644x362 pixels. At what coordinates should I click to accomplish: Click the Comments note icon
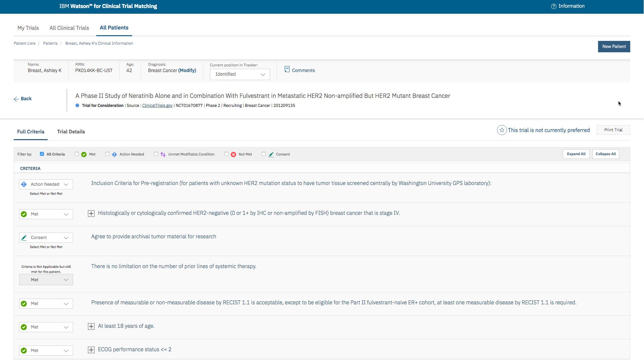point(287,69)
